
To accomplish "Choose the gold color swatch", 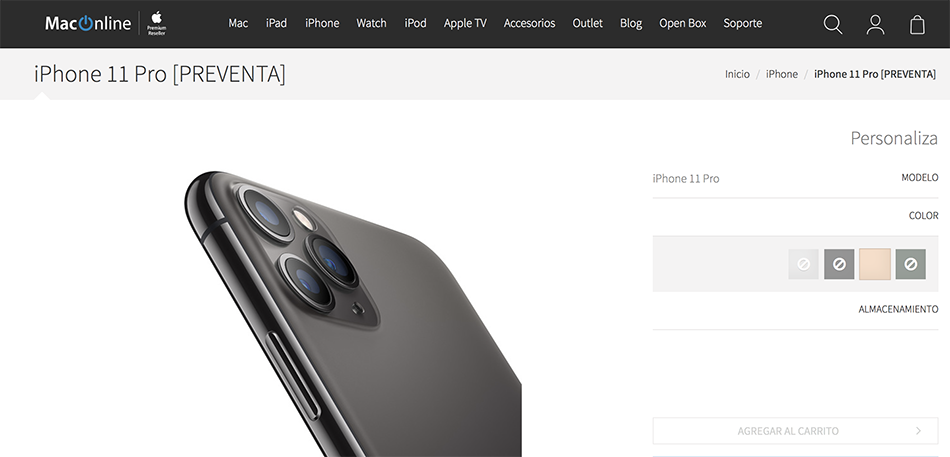I will 875,264.
